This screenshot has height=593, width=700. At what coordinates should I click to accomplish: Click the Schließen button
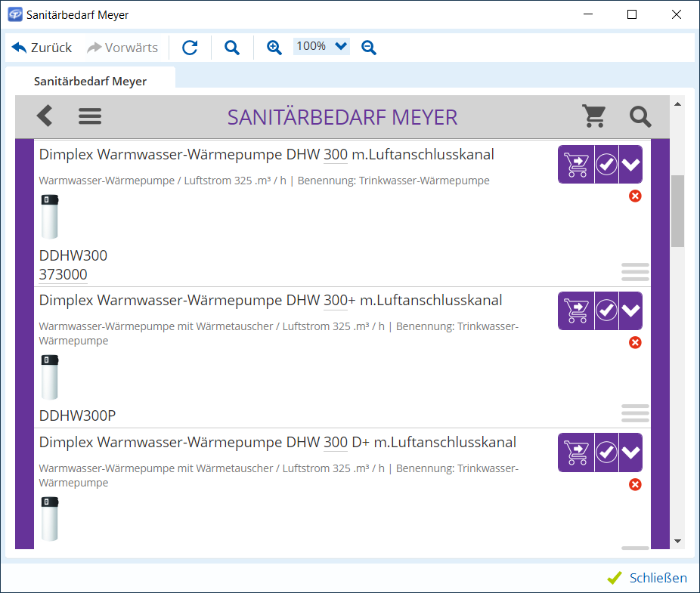click(647, 578)
